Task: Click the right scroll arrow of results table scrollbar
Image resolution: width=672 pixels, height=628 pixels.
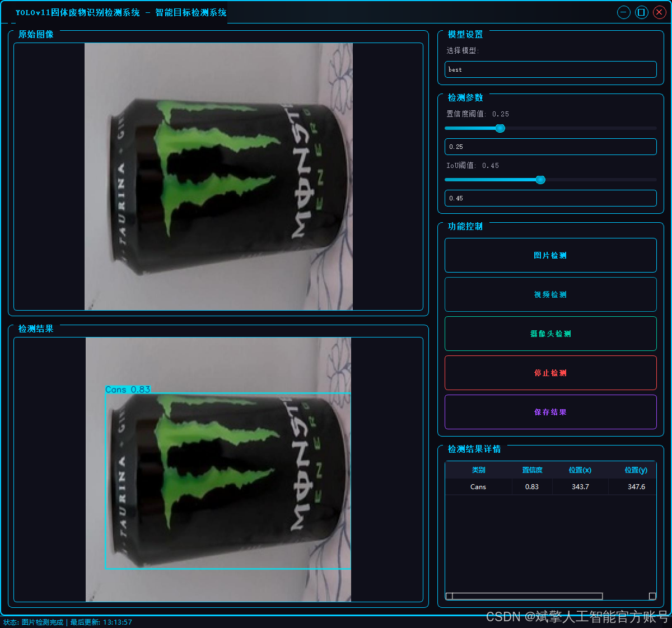Action: click(x=652, y=596)
